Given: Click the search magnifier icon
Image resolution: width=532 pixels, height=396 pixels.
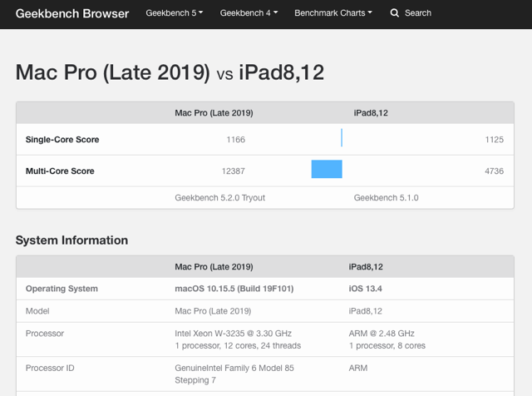Looking at the screenshot, I should (x=394, y=13).
